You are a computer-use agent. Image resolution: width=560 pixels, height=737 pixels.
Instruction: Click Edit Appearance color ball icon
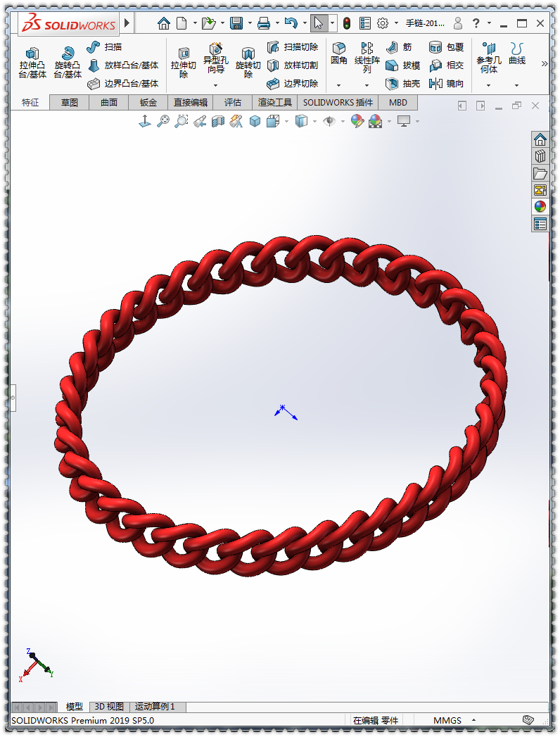357,121
